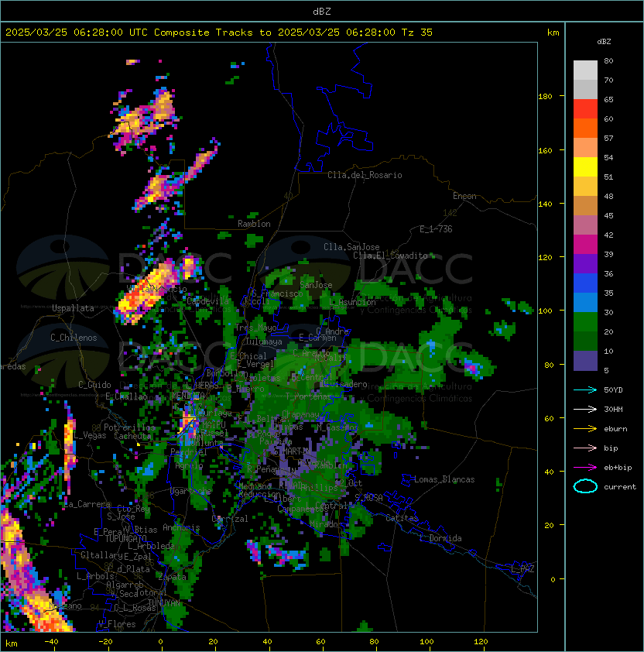644x652 pixels.
Task: Click the "-40" tick on the bottom axis
Action: (51, 642)
